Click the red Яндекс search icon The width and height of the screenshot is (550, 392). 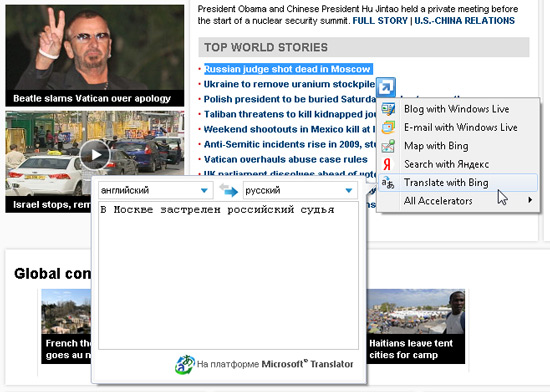tap(387, 164)
